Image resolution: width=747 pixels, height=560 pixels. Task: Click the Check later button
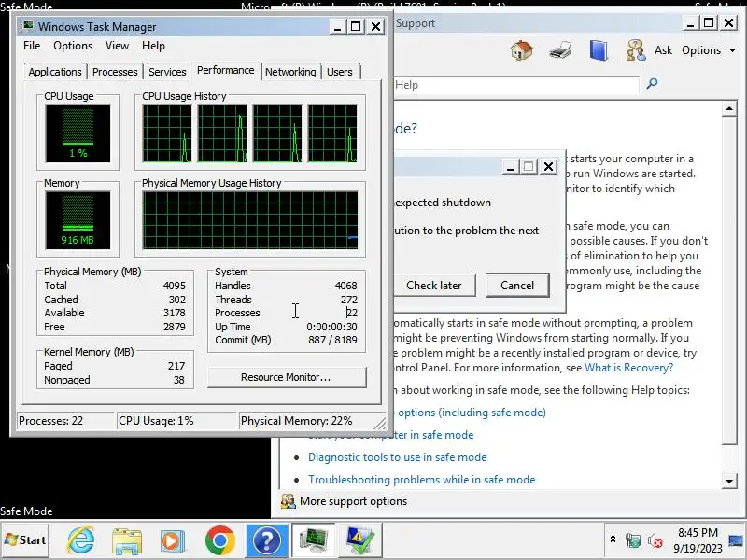[434, 286]
